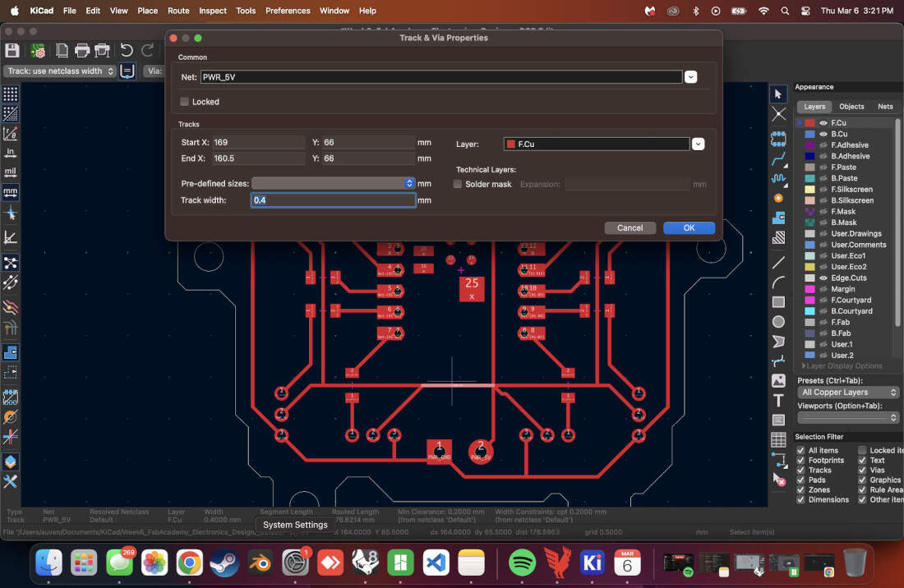Open Board Setup icon in top toolbar

[38, 51]
